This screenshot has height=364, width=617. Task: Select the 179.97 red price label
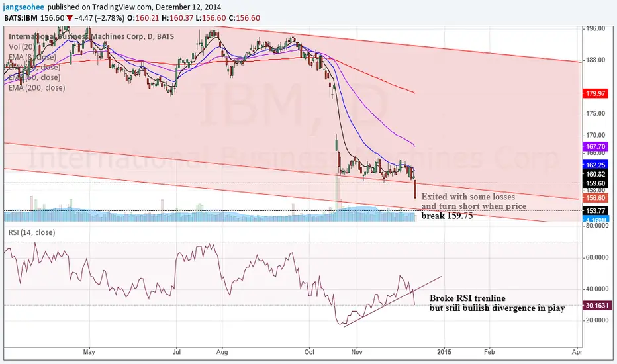pyautogui.click(x=595, y=94)
